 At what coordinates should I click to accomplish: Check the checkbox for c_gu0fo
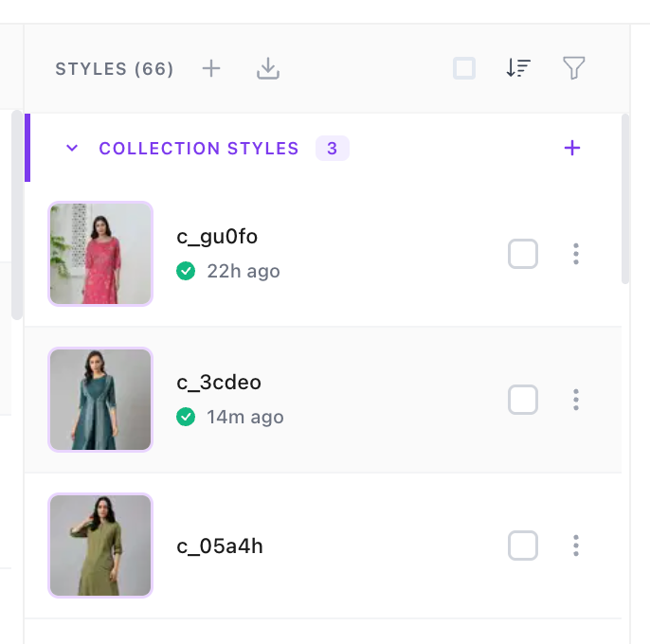(x=523, y=254)
